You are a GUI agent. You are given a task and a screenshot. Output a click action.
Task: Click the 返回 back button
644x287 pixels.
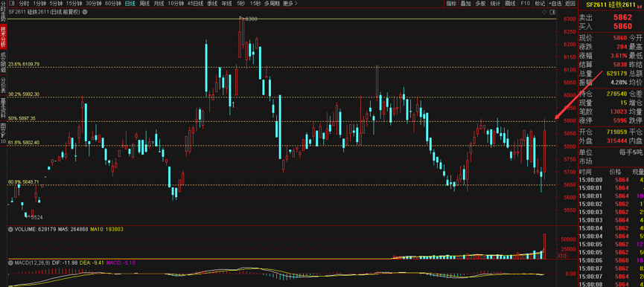(570, 4)
